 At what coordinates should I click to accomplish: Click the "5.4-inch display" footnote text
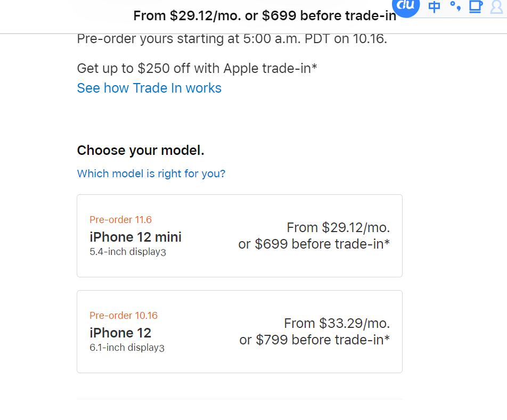coord(128,252)
